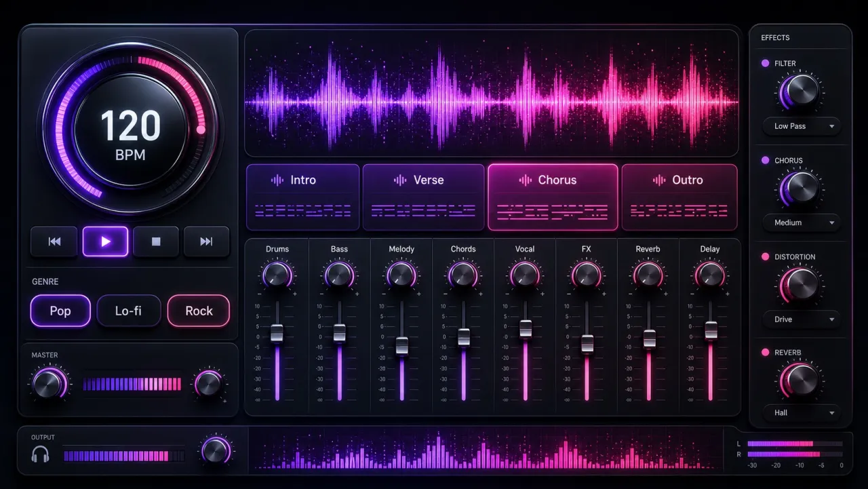Viewport: 868px width, 489px height.
Task: Toggle the FILTER effect on/off dot
Action: [766, 63]
